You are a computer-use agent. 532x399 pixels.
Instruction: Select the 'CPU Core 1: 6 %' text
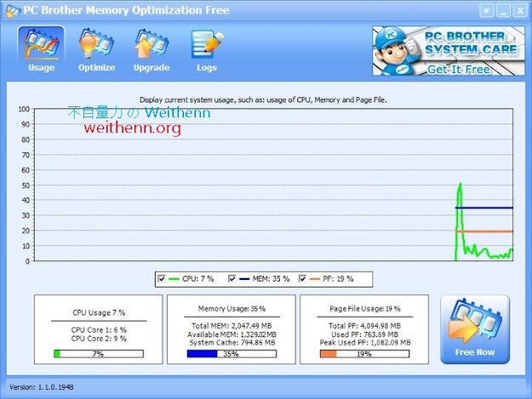99,329
